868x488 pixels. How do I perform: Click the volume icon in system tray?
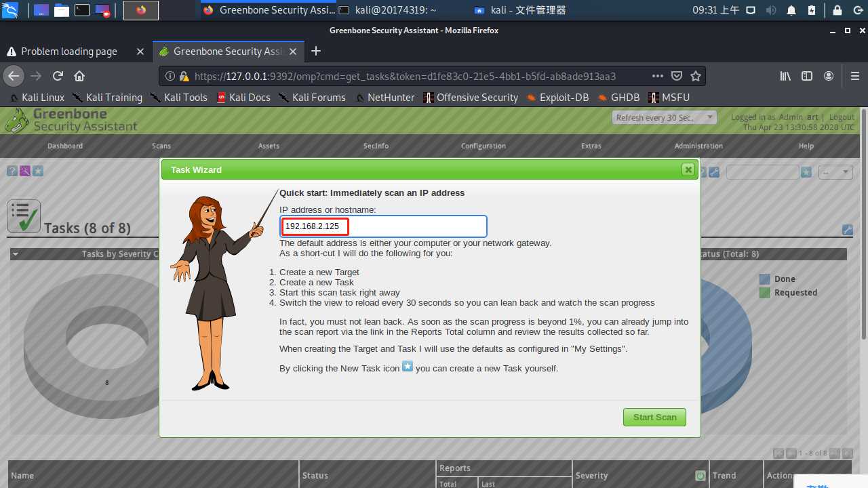point(771,10)
